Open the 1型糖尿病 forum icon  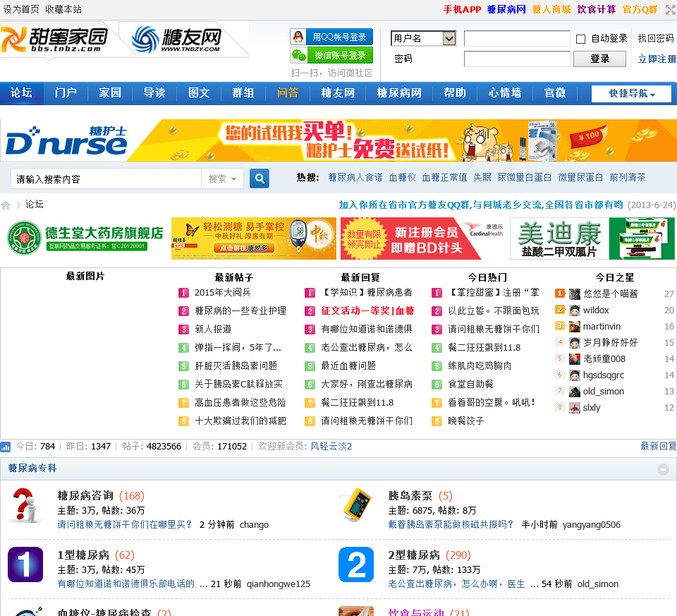tap(25, 564)
